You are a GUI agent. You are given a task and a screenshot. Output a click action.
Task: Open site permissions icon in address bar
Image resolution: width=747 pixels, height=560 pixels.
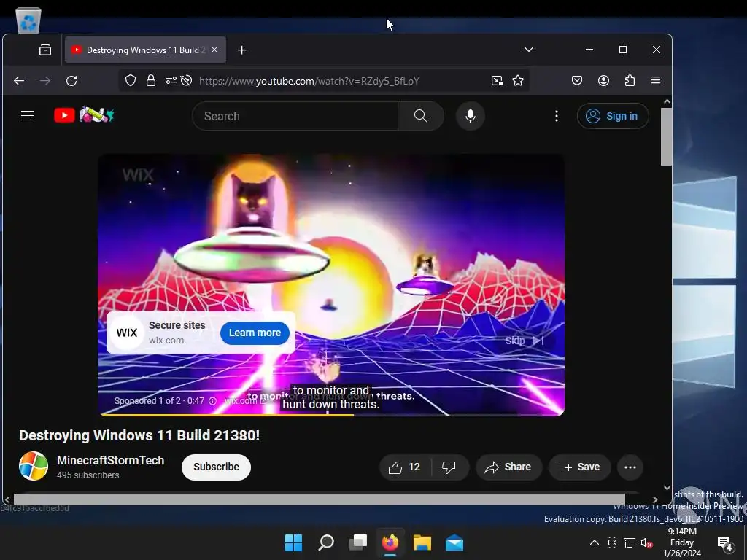(171, 80)
